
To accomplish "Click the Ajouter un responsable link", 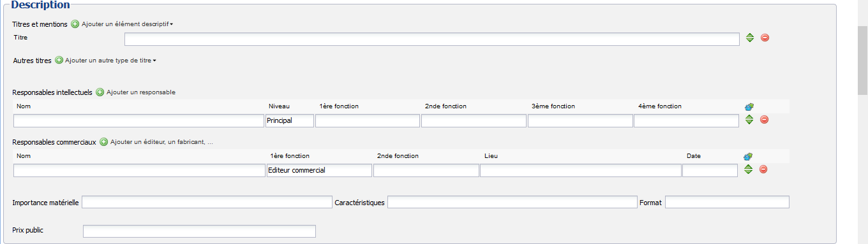I will [141, 92].
